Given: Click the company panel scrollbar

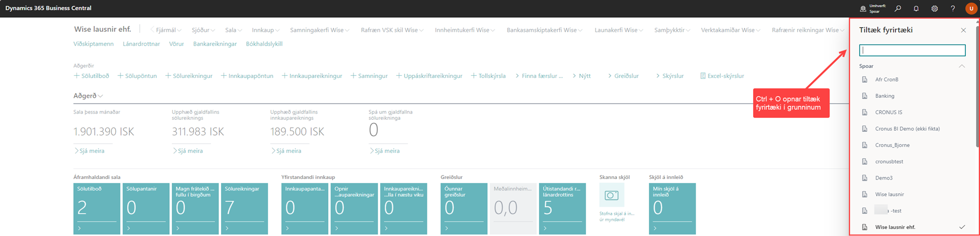Looking at the screenshot, I should [x=977, y=86].
